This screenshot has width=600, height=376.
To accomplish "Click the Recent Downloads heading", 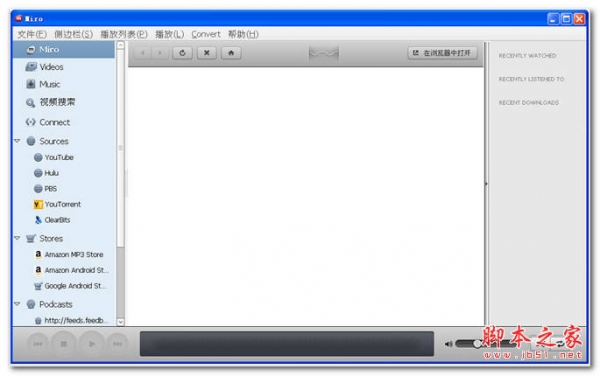I will (528, 103).
